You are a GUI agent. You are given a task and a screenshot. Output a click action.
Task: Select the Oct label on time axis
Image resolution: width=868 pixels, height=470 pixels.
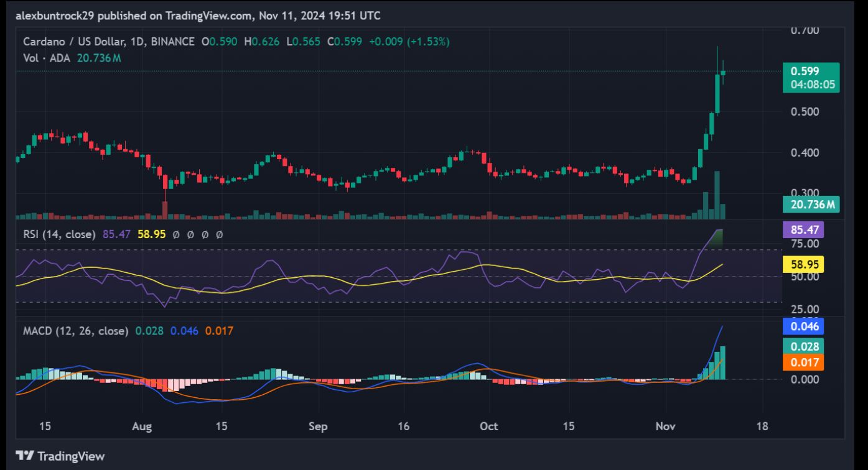489,426
